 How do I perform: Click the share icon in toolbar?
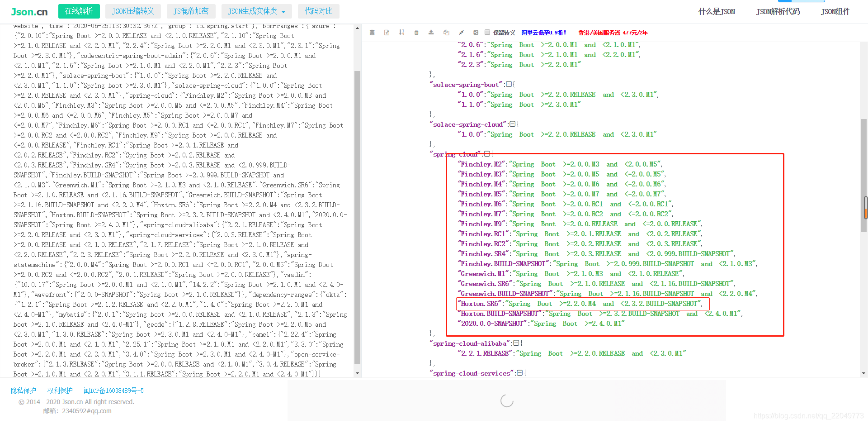476,33
